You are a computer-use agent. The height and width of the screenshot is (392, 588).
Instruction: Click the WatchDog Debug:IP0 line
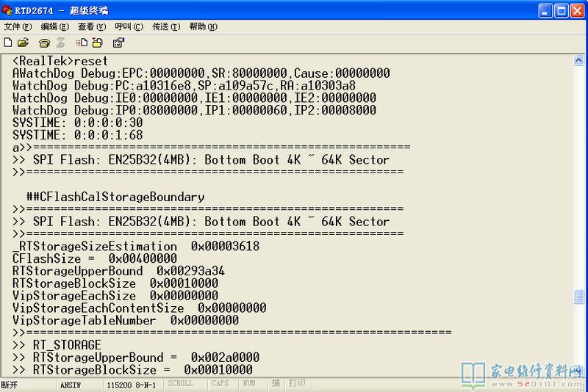[x=194, y=110]
